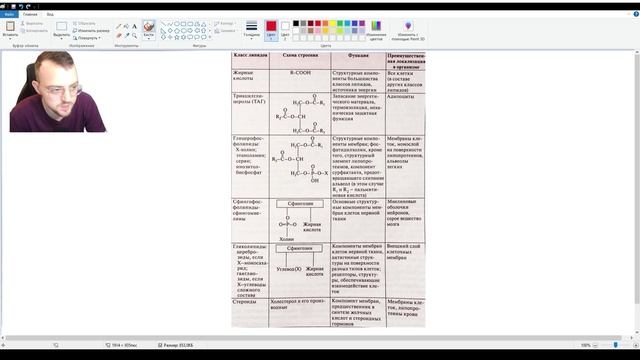
Task: Click the Save icon in quick access toolbar
Action: 13,7
